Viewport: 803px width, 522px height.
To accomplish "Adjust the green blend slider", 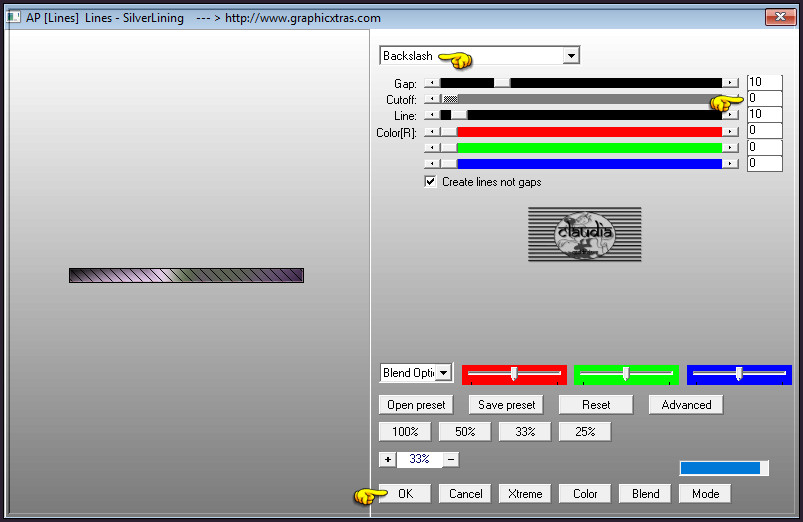I will (x=626, y=374).
